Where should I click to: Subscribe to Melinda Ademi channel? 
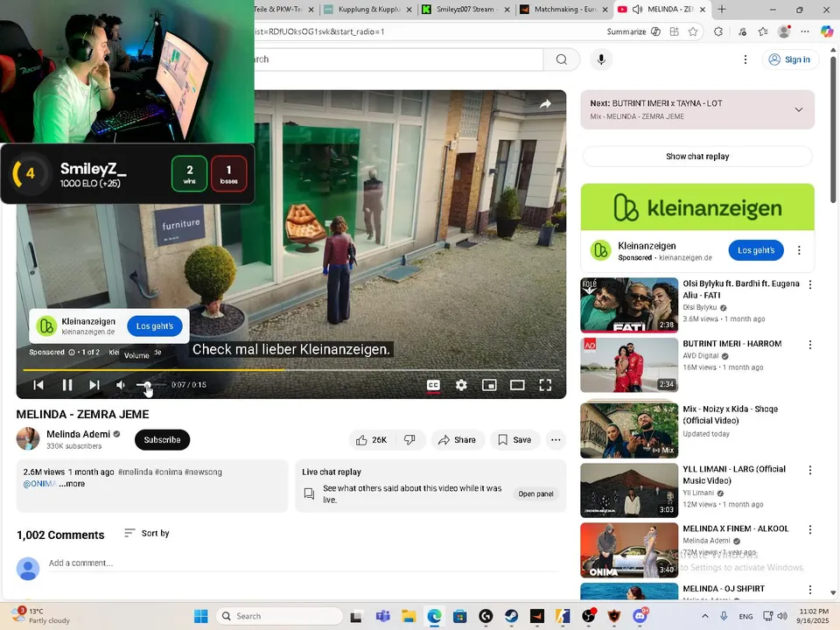[163, 440]
